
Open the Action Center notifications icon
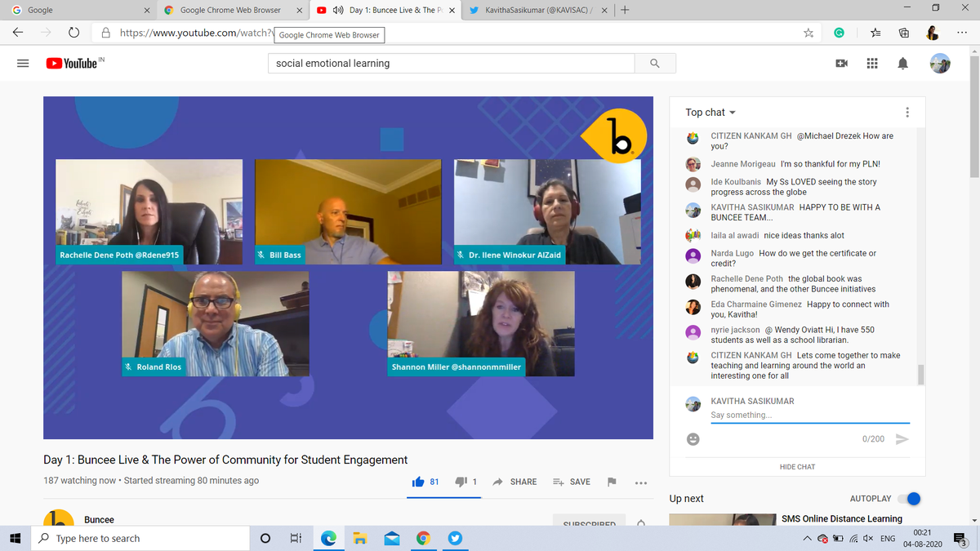pyautogui.click(x=961, y=540)
